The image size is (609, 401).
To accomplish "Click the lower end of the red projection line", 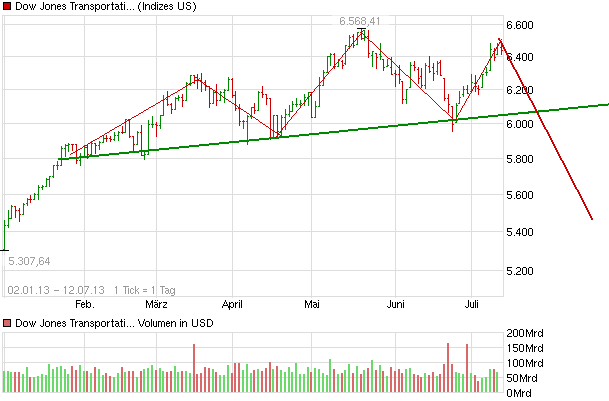I will [592, 218].
